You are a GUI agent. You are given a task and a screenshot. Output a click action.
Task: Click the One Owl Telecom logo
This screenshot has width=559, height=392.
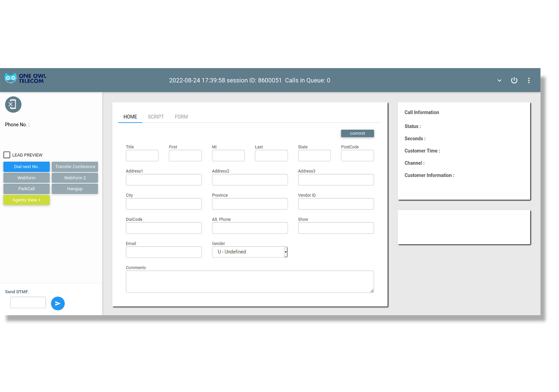pyautogui.click(x=24, y=78)
